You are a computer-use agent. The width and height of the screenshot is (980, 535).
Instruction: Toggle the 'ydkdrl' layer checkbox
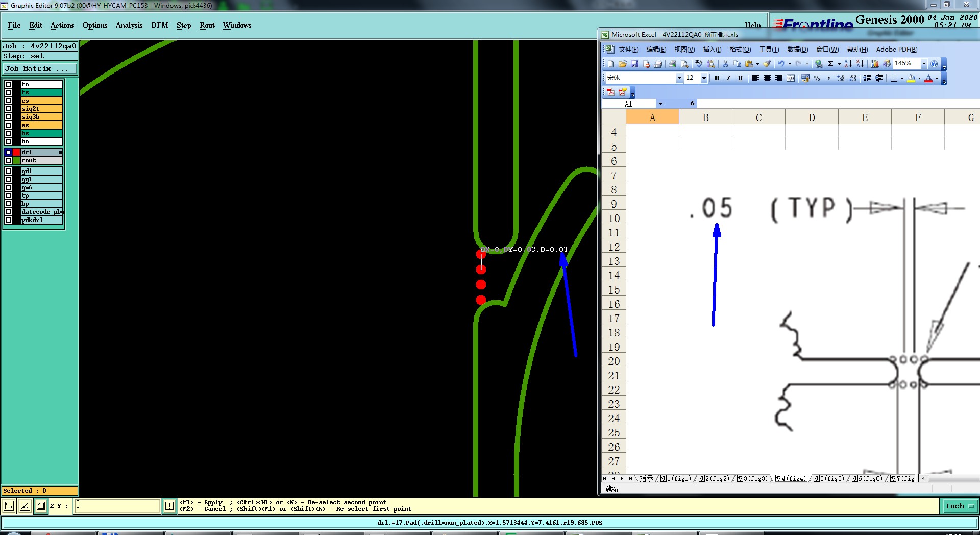[8, 220]
